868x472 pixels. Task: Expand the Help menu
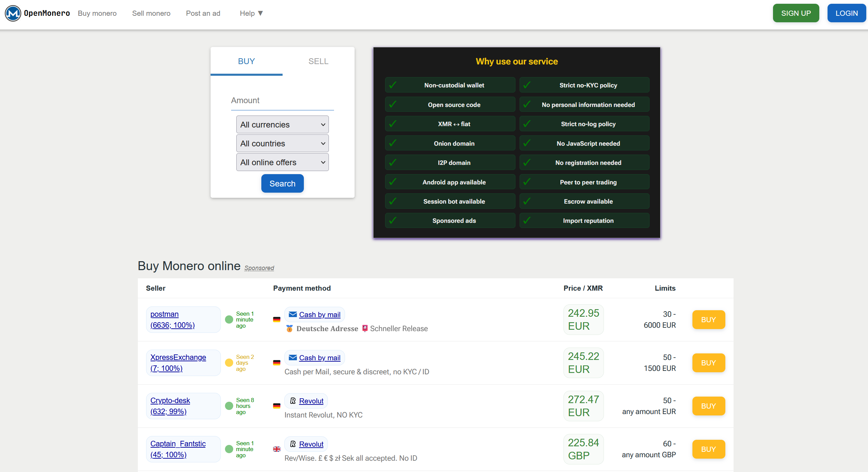pos(251,13)
